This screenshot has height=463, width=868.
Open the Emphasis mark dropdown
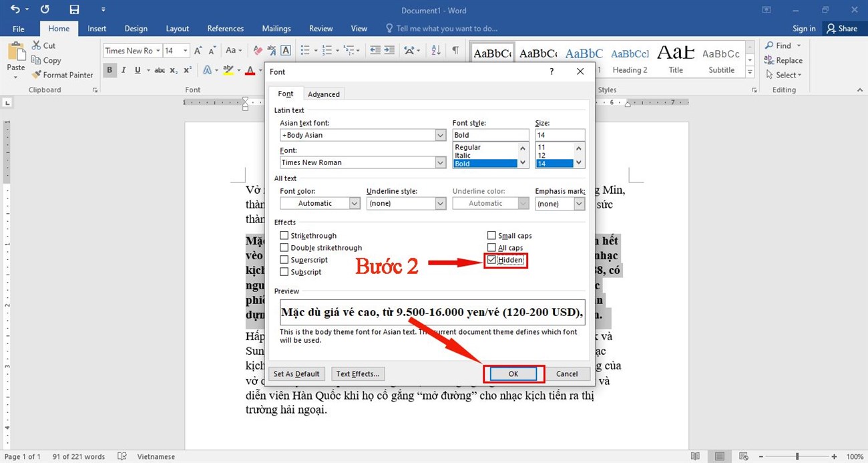pyautogui.click(x=579, y=203)
